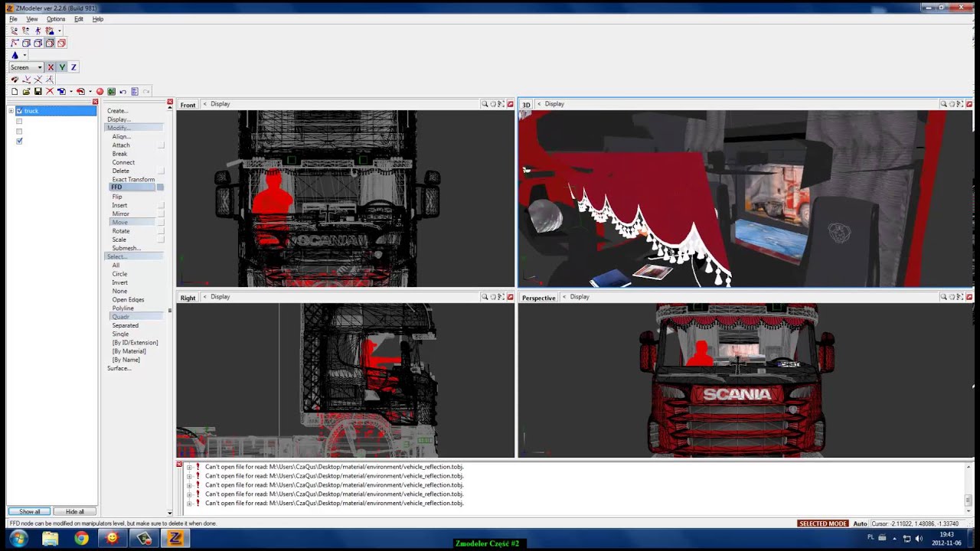The image size is (980, 551).
Task: Click the red magnet snapping icon
Action: click(15, 79)
